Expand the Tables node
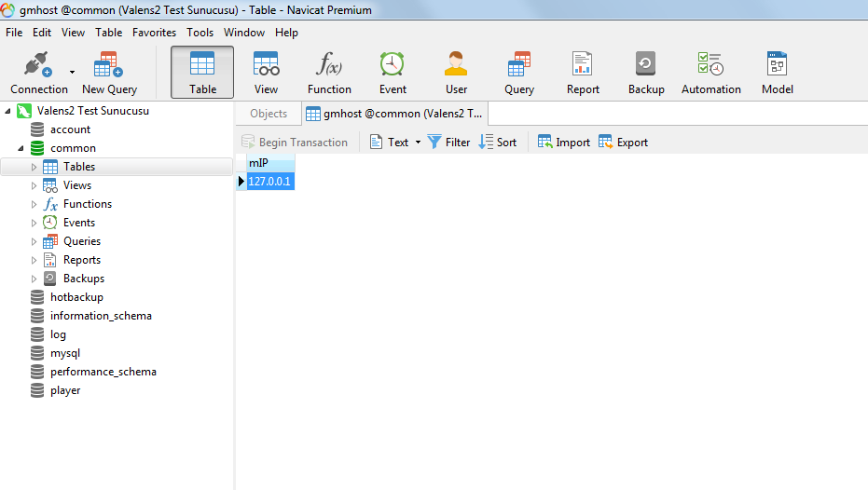Screen dimensions: 868x490 tap(34, 167)
